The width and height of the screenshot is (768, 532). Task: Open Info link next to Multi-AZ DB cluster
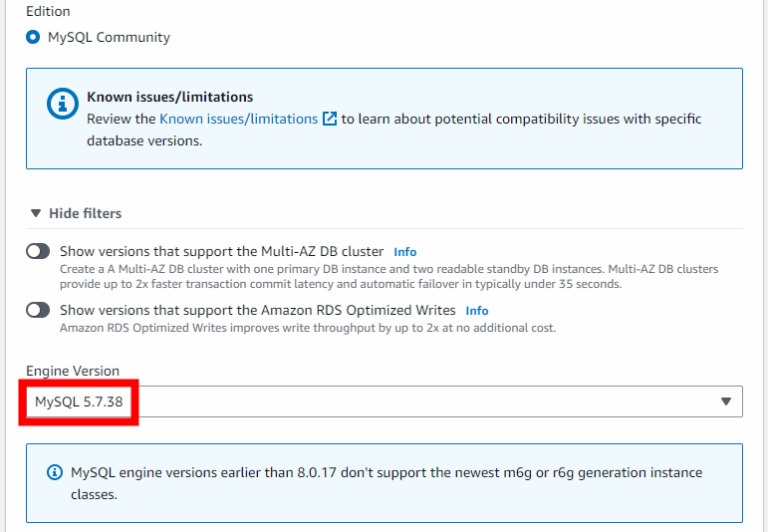tap(404, 252)
